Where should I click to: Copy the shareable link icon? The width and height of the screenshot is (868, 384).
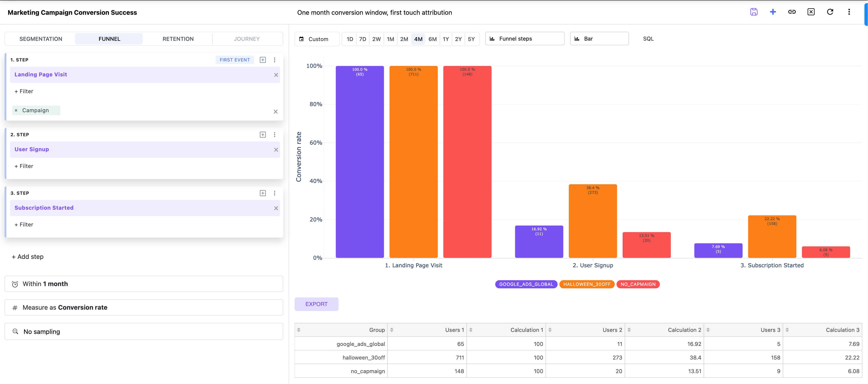point(792,12)
